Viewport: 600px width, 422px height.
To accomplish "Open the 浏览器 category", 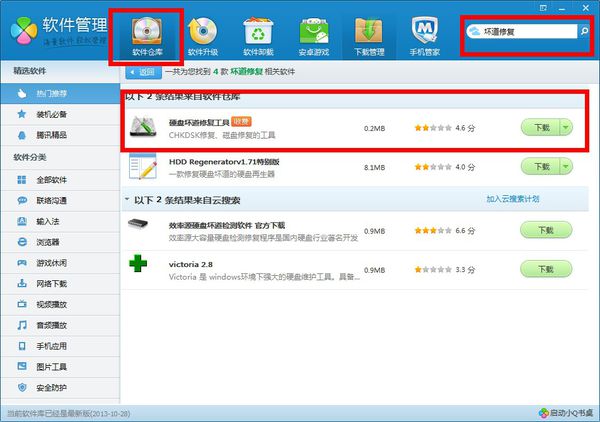I will 60,242.
